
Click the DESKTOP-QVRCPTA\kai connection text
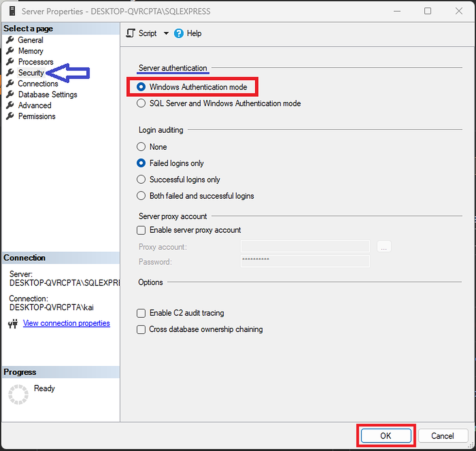tap(51, 307)
